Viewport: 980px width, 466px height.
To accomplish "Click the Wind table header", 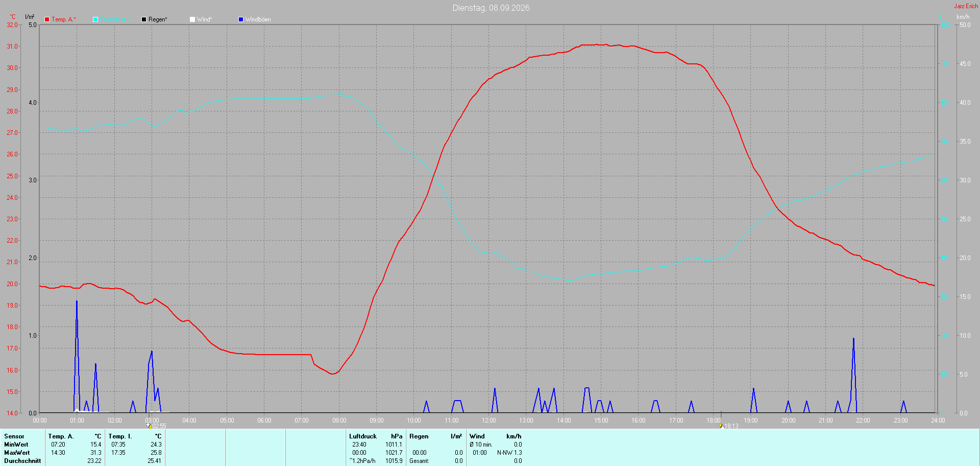I will pos(477,436).
